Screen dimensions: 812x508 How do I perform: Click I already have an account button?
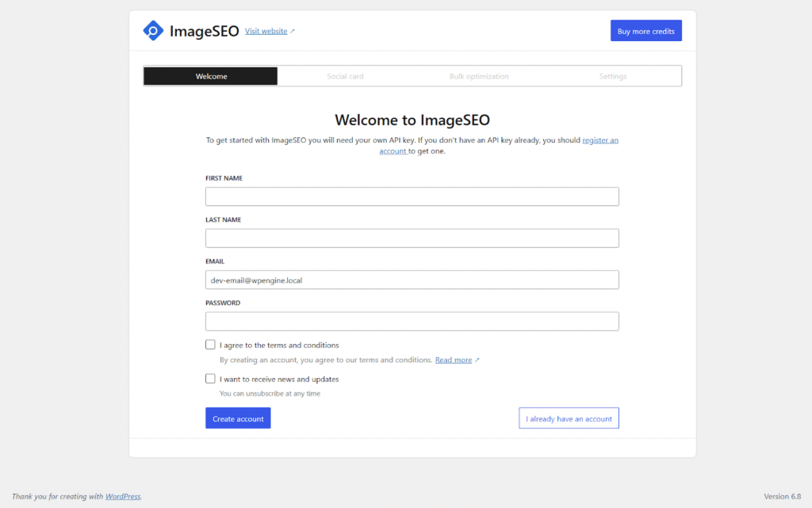coord(569,418)
